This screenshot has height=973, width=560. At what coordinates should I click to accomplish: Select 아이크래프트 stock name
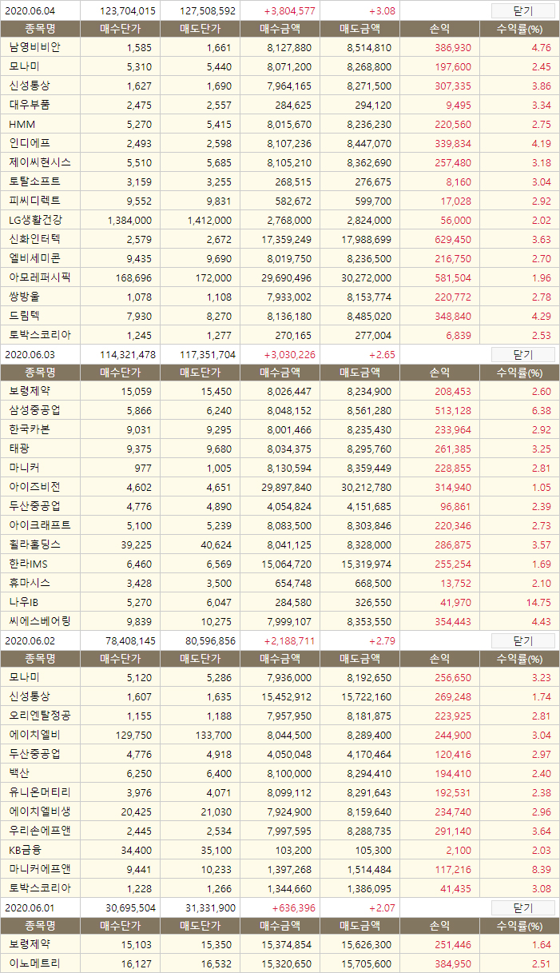tap(40, 525)
